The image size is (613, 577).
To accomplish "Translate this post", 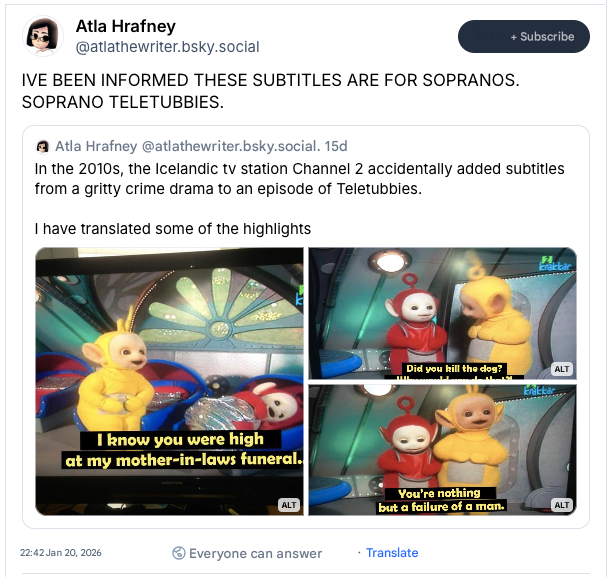I will (x=392, y=553).
